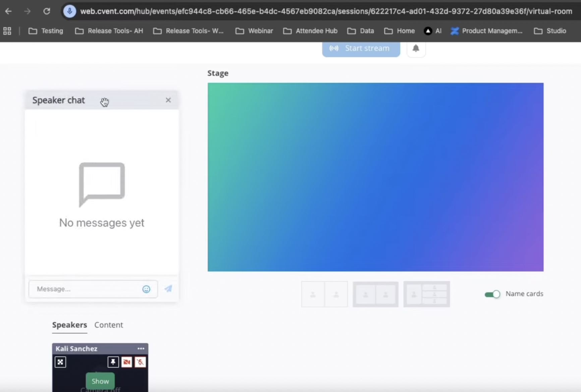Open the Attendee Hub bookmark folder

click(x=310, y=31)
